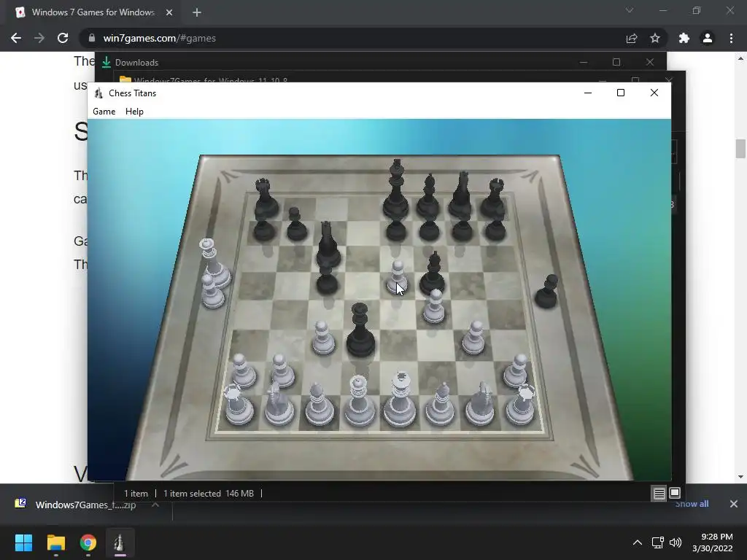Go back in Chrome
This screenshot has height=560, width=747.
pyautogui.click(x=16, y=38)
